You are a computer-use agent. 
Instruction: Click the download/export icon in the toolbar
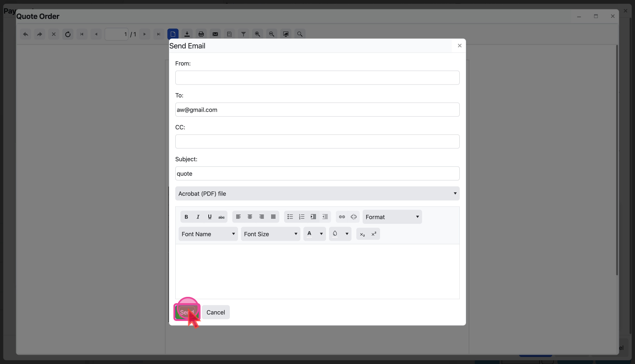(x=187, y=34)
